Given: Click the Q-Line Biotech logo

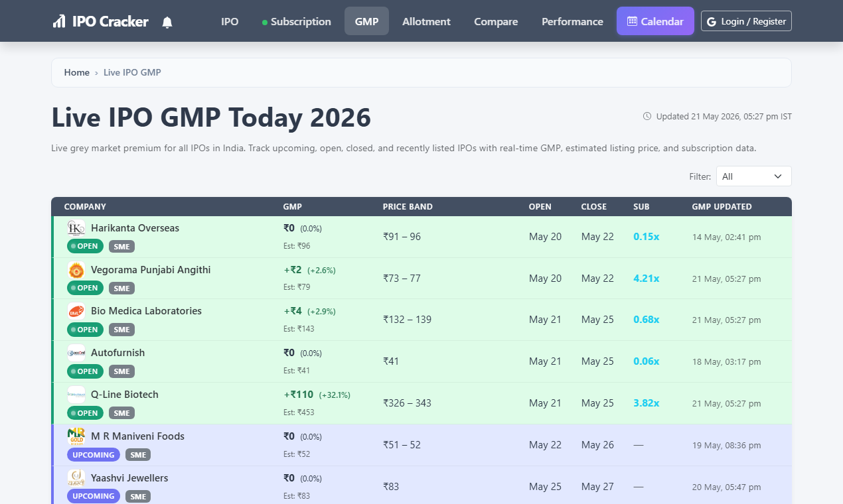Looking at the screenshot, I should coord(76,395).
